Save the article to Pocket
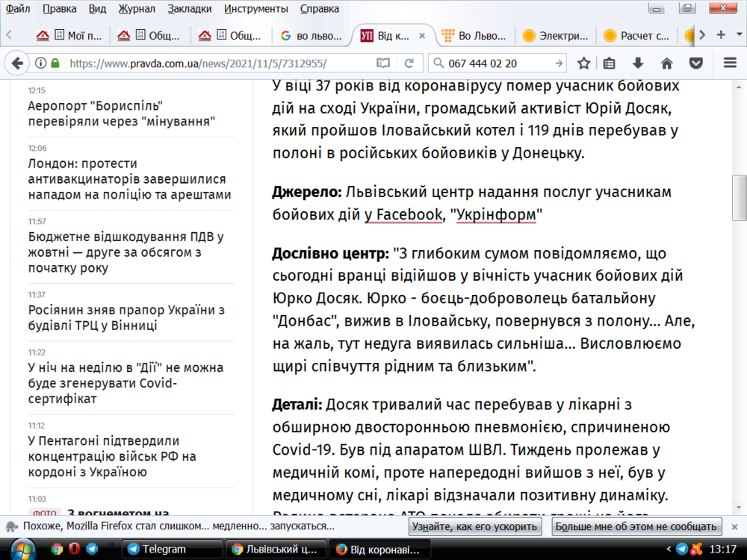Image resolution: width=747 pixels, height=560 pixels. [696, 63]
